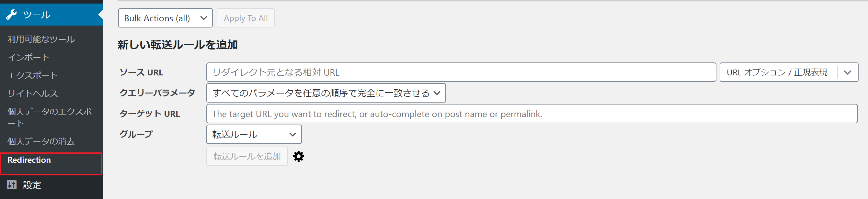
Task: Select the エクスポート menu item
Action: click(33, 75)
